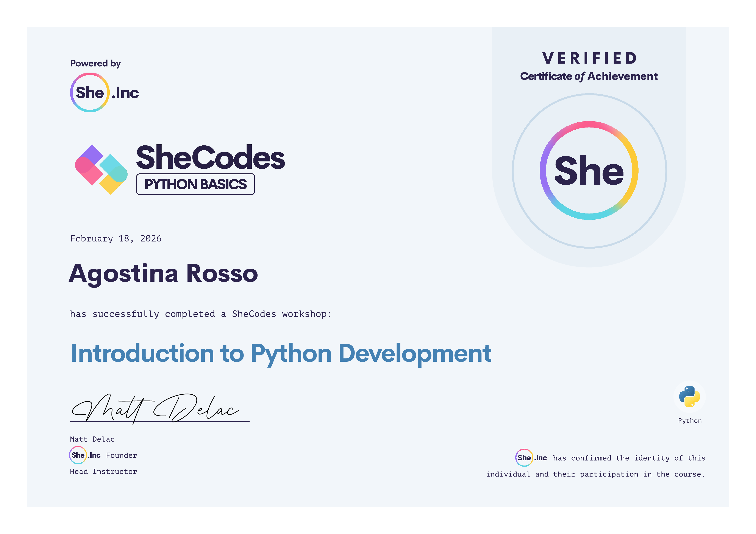Click the Introduction to Python Development title
This screenshot has width=756, height=534.
pyautogui.click(x=281, y=353)
